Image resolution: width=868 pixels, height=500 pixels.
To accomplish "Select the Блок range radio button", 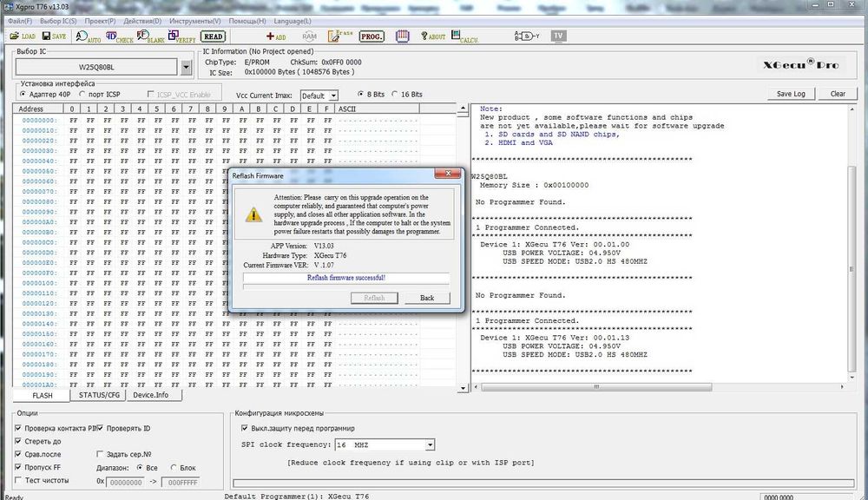I will 174,467.
